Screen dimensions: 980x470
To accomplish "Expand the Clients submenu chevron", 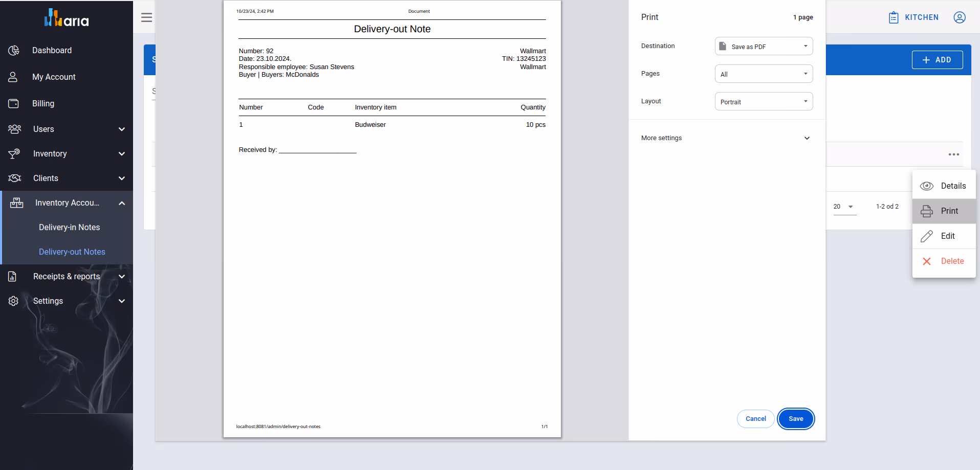I will click(x=122, y=178).
